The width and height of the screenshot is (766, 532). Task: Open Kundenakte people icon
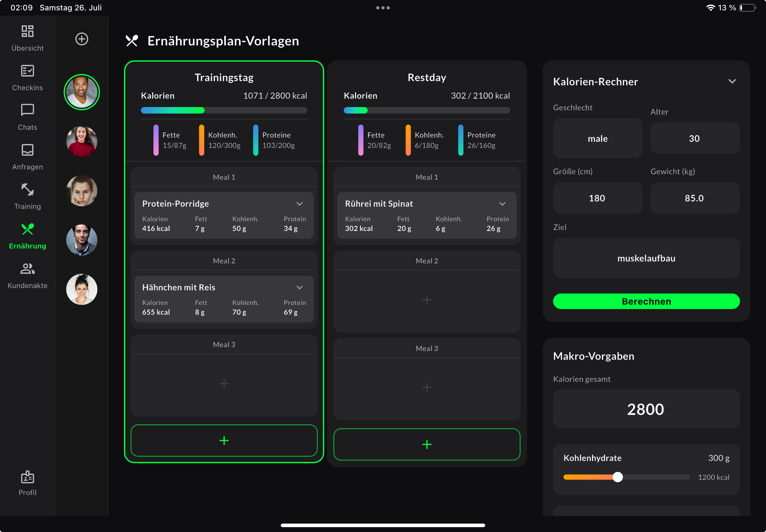tap(27, 269)
